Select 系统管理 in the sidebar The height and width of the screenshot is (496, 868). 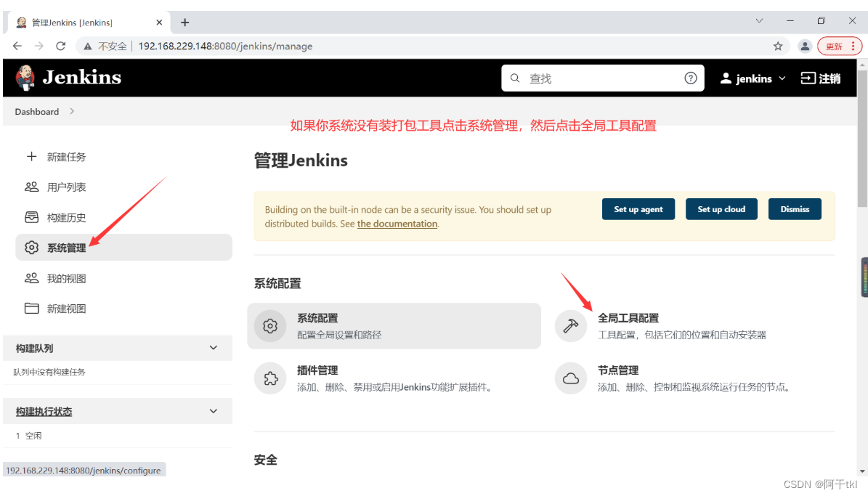point(123,248)
